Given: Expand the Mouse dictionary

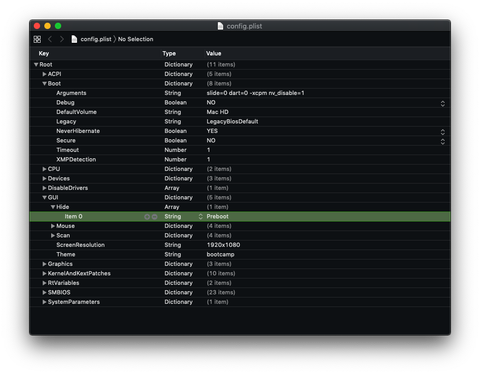Looking at the screenshot, I should [53, 226].
